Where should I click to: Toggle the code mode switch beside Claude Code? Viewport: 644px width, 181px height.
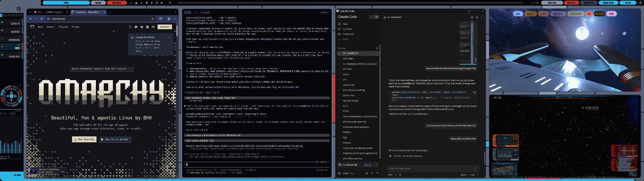[x=376, y=17]
